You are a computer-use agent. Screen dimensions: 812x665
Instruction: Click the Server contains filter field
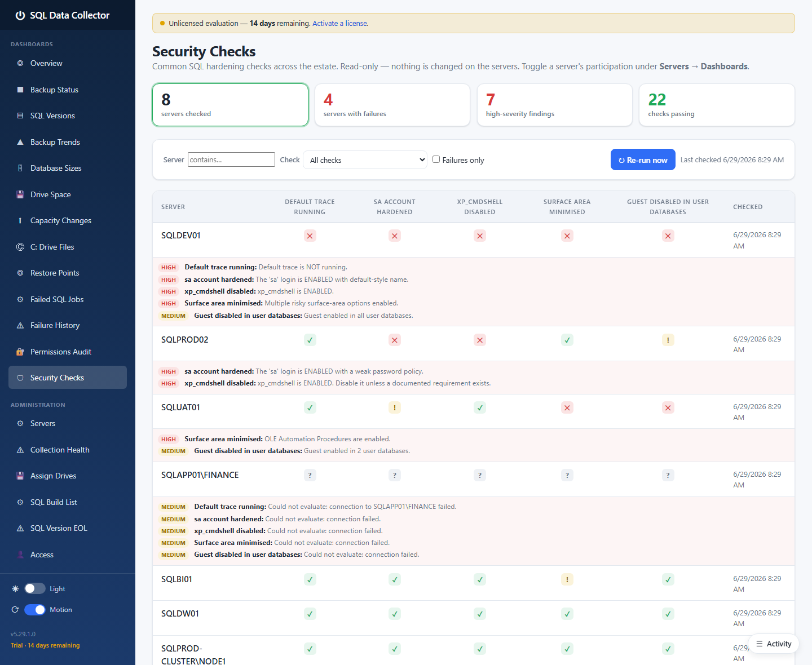click(231, 159)
